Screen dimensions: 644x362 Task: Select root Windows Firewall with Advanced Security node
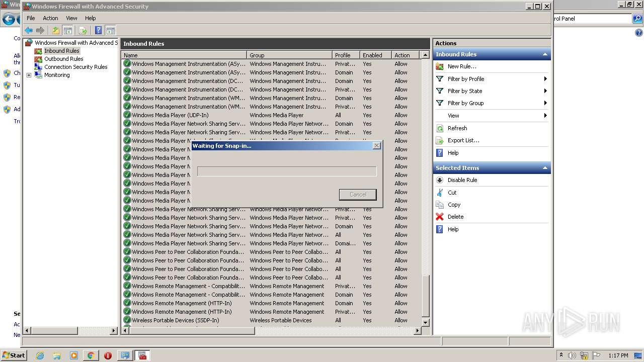tap(75, 43)
